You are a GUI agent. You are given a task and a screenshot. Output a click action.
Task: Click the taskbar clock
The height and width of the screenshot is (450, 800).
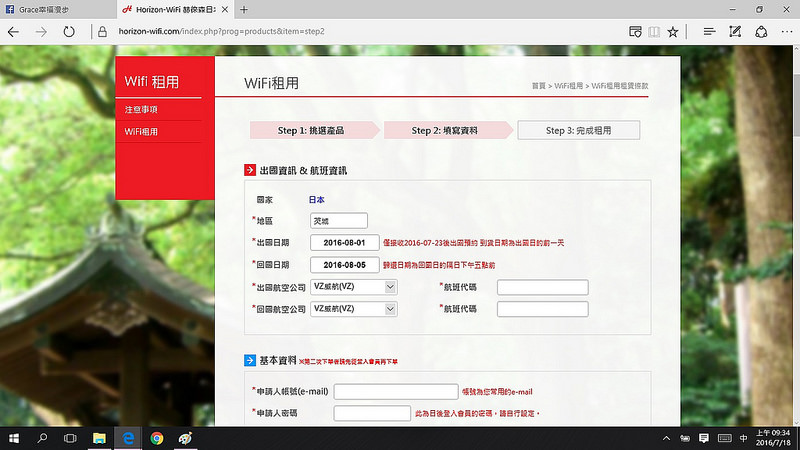pyautogui.click(x=773, y=438)
